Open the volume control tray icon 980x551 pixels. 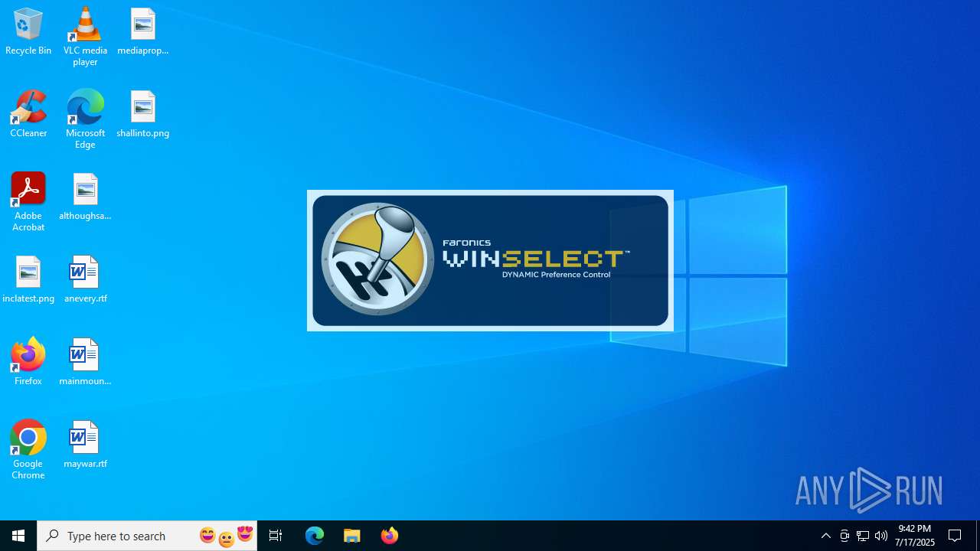click(881, 536)
